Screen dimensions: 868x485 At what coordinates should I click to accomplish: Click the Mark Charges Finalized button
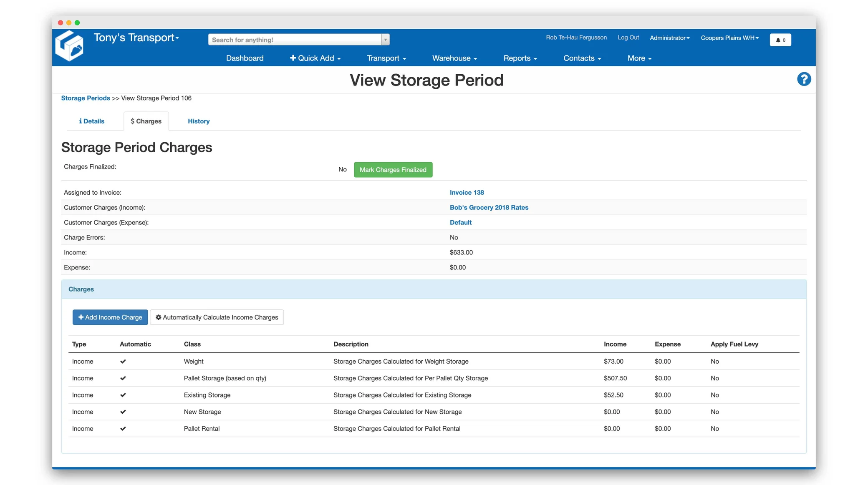[x=393, y=169]
